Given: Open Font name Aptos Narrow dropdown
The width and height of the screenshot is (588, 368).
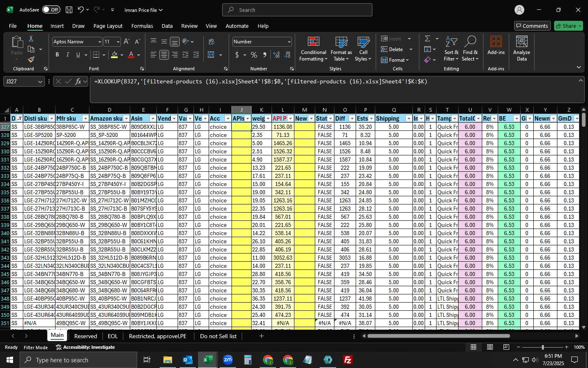Looking at the screenshot, I should (99, 42).
